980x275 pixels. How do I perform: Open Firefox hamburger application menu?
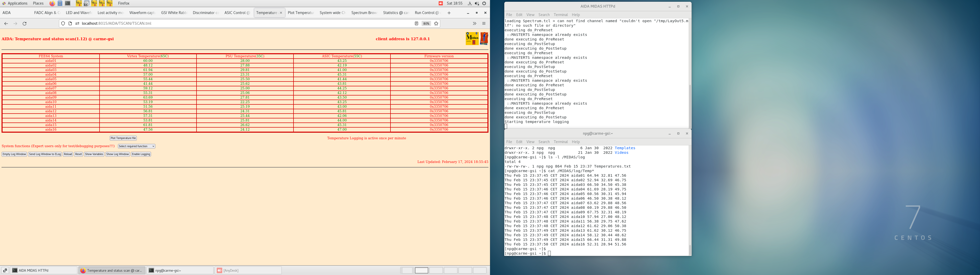(484, 23)
